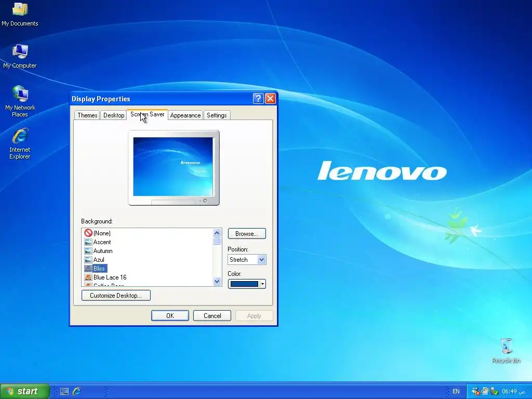Viewport: 532px width, 399px height.
Task: Select Bliss in the Background list
Action: tap(96, 269)
